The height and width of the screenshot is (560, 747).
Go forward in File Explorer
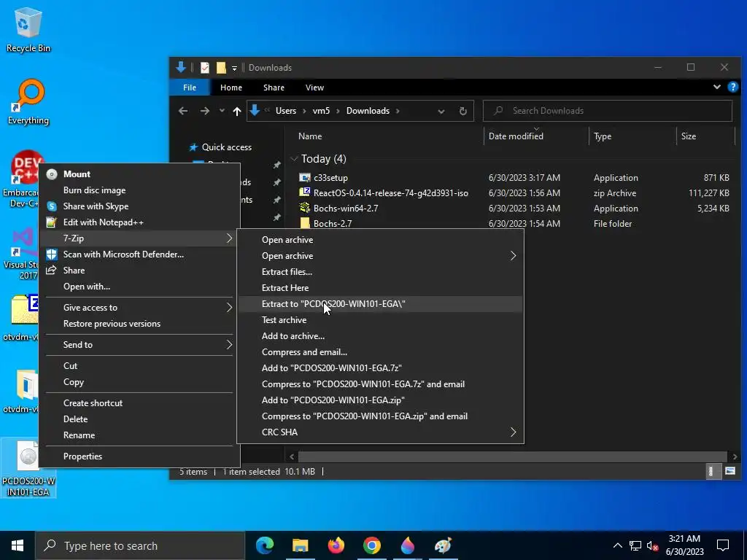(x=205, y=111)
